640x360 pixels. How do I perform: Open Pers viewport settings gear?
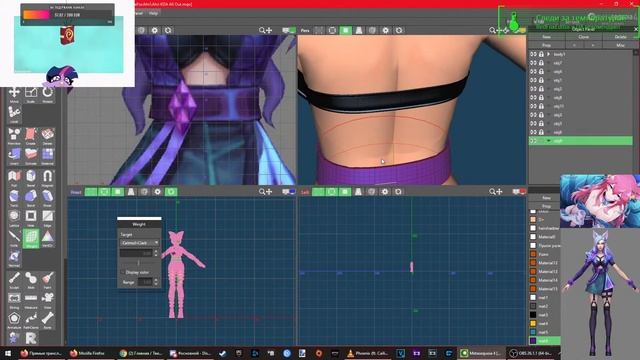(385, 30)
